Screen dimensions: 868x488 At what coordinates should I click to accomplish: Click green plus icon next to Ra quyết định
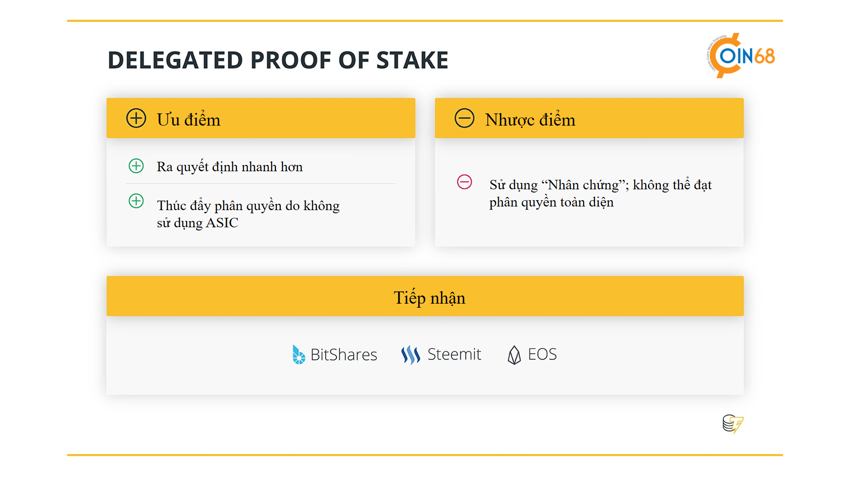click(x=136, y=166)
